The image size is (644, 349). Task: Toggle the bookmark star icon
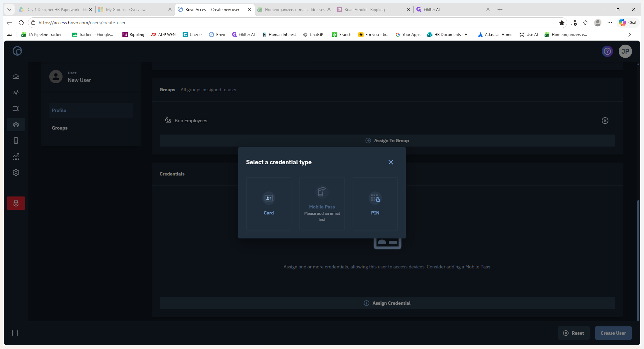pos(562,23)
